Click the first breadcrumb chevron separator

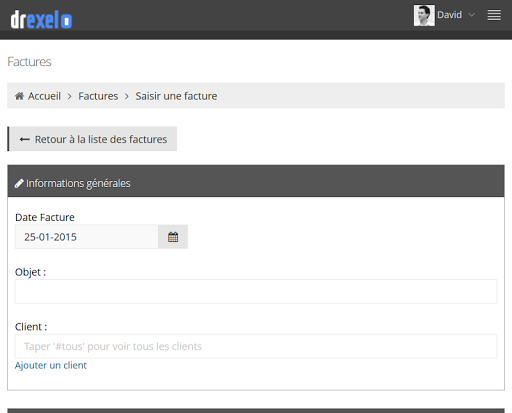coord(70,96)
